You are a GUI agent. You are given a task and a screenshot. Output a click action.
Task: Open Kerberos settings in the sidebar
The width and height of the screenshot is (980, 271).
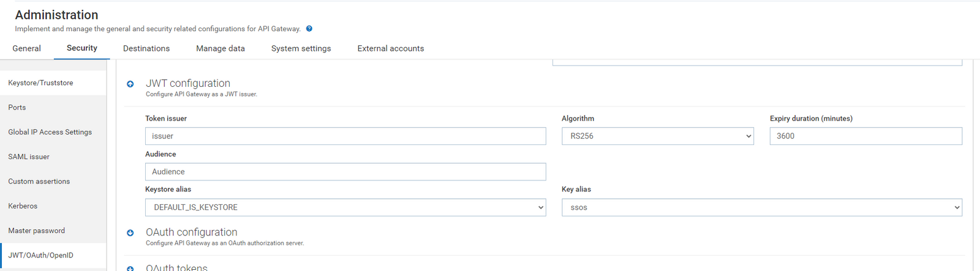[x=23, y=206]
